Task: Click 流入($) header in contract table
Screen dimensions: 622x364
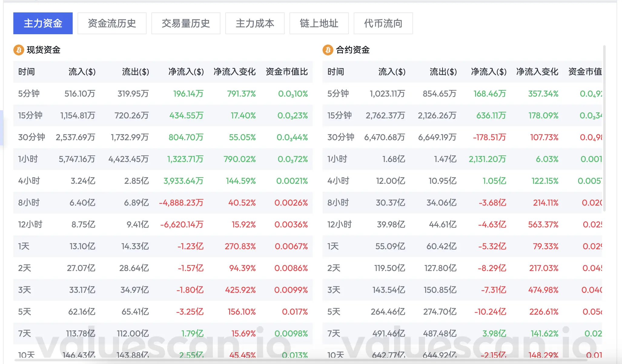Action: click(392, 72)
